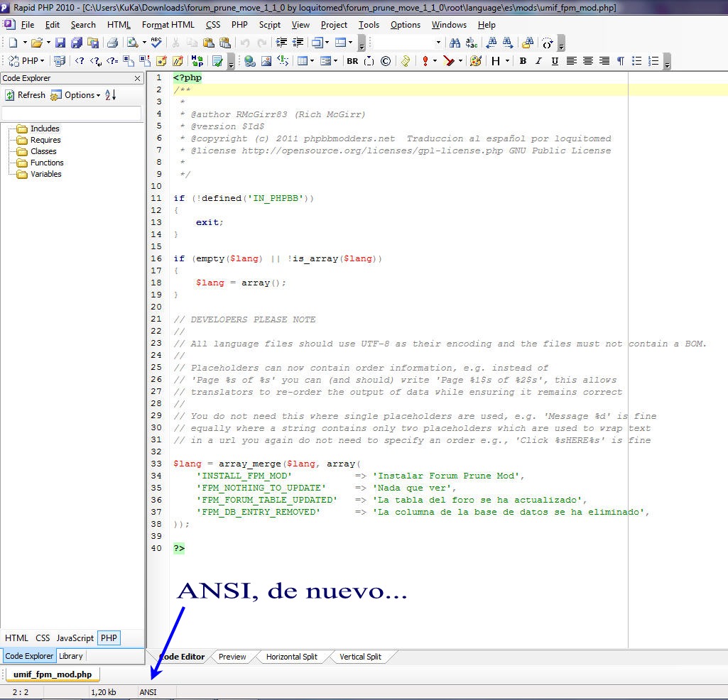The height and width of the screenshot is (700, 728).
Task: Select the JavaScript explorer tab
Action: (75, 638)
